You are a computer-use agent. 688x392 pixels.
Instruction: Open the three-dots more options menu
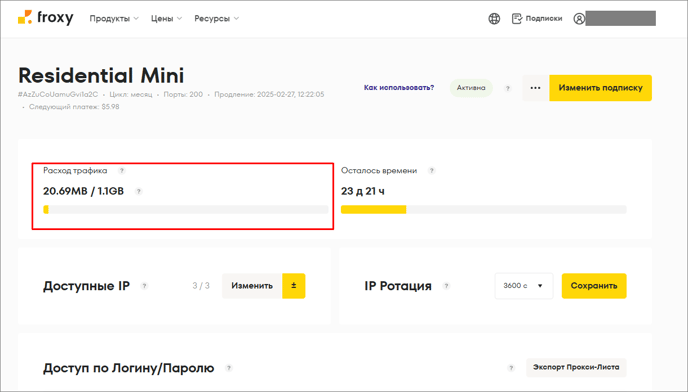[535, 88]
